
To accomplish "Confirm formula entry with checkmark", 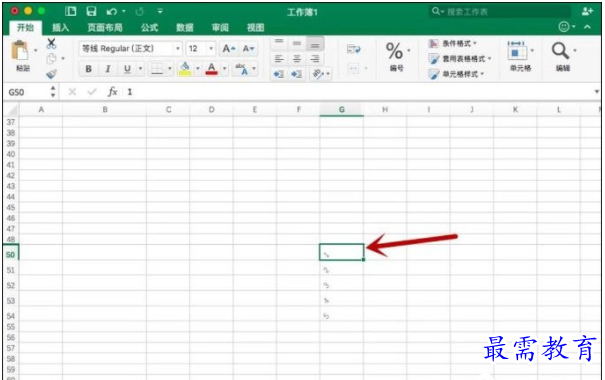I will point(92,92).
